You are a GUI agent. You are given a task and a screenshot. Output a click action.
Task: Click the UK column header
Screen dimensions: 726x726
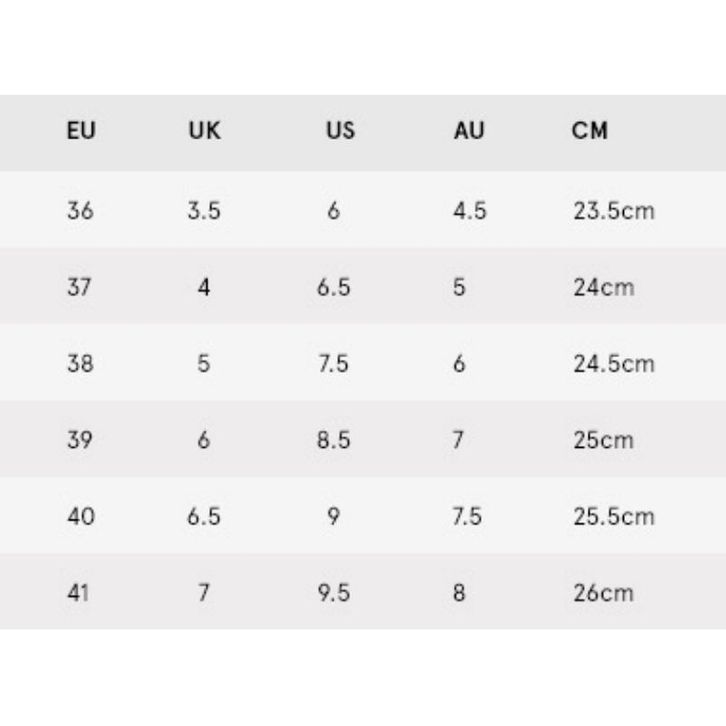(204, 131)
